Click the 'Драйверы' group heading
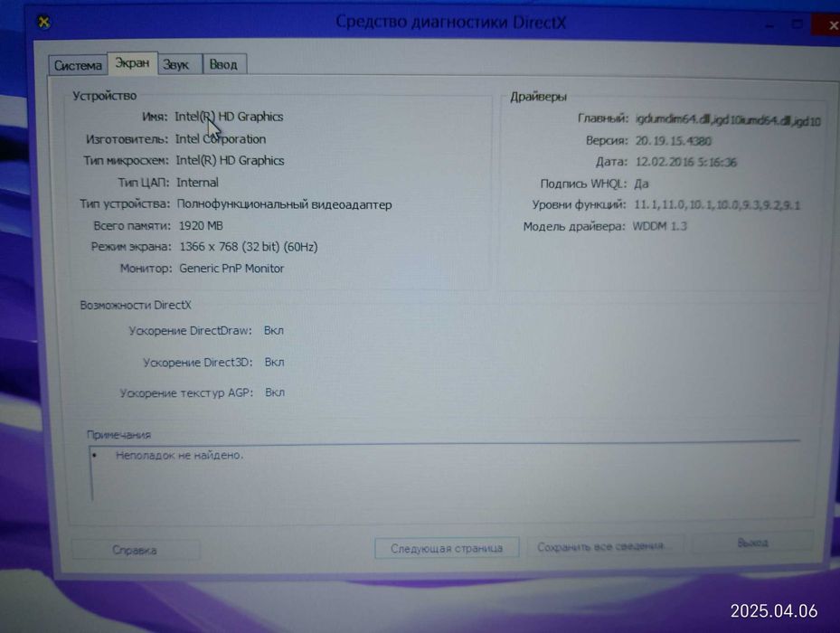 click(x=538, y=97)
